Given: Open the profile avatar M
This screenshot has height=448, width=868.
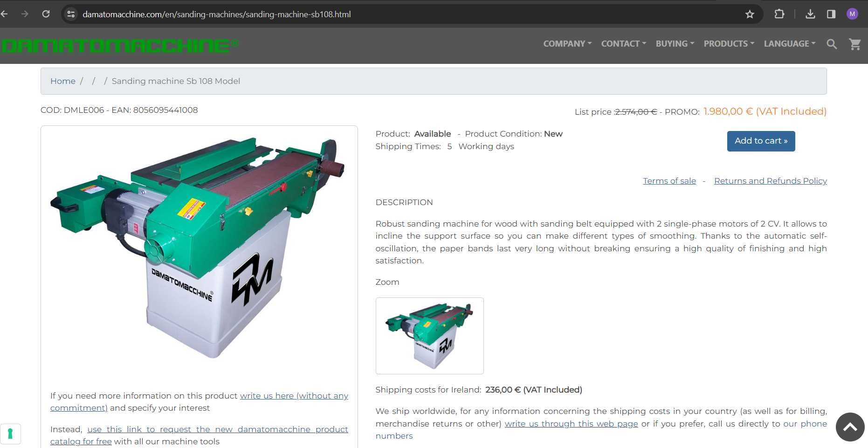Looking at the screenshot, I should pos(852,14).
